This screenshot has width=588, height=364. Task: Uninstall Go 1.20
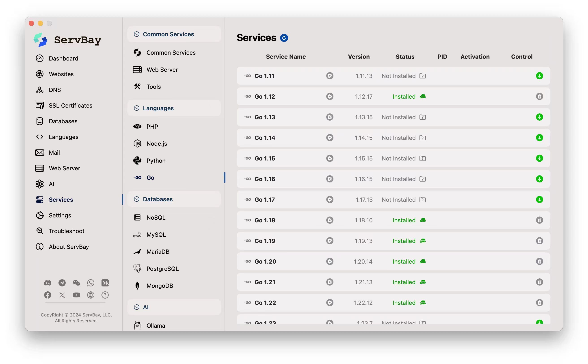tap(539, 261)
